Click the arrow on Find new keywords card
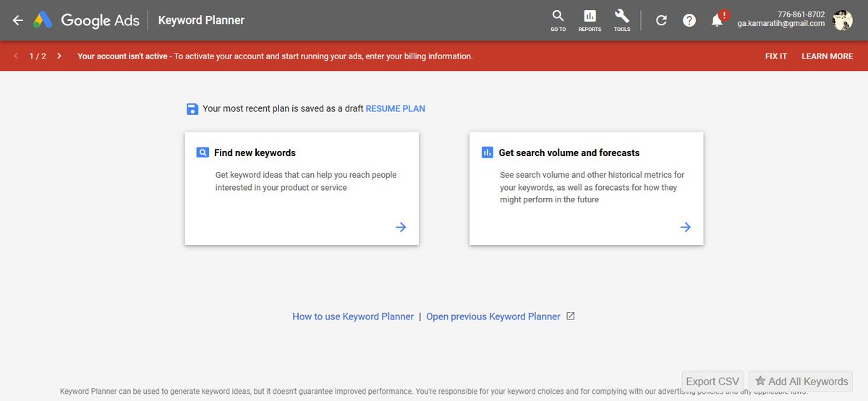868x401 pixels. (401, 227)
